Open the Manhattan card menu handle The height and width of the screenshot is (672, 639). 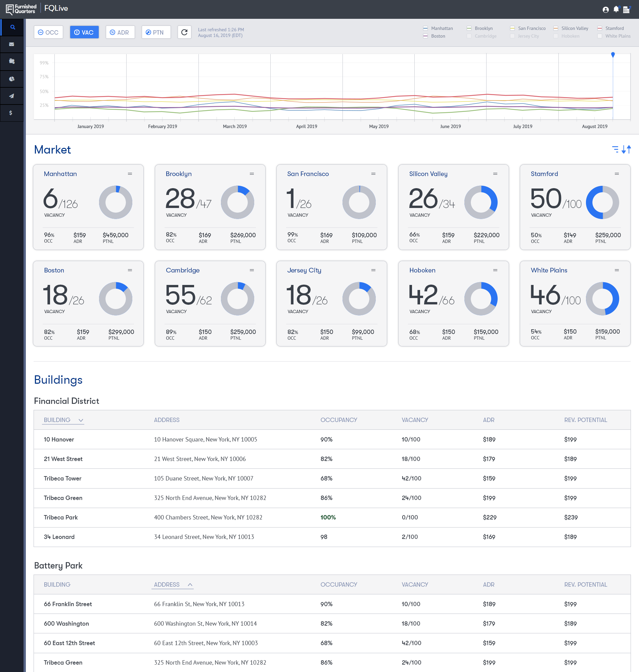(130, 174)
